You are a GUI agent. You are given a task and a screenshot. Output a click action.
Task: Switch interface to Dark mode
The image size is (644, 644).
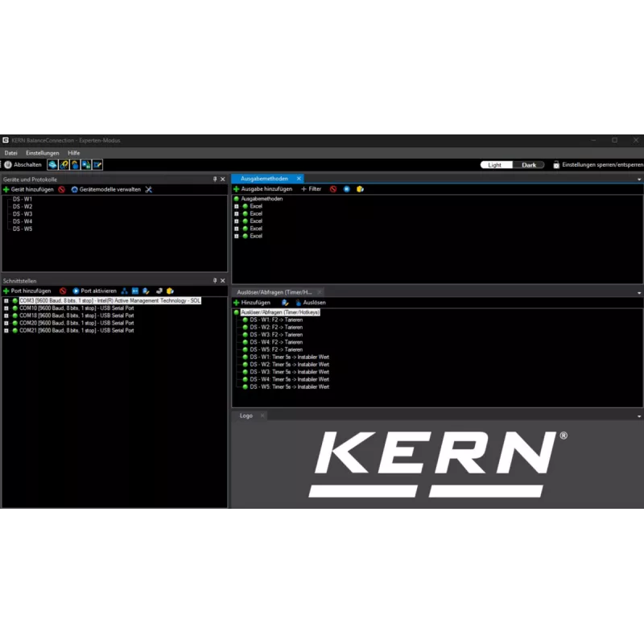tap(529, 165)
